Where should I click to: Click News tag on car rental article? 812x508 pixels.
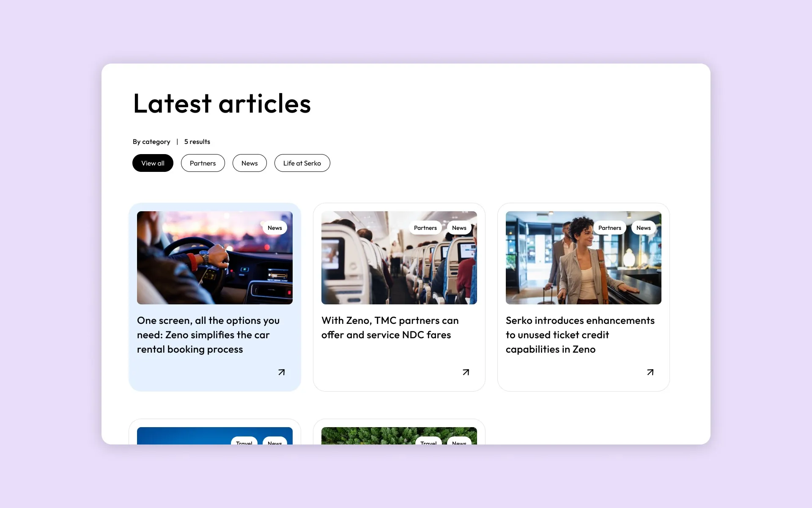click(x=274, y=228)
